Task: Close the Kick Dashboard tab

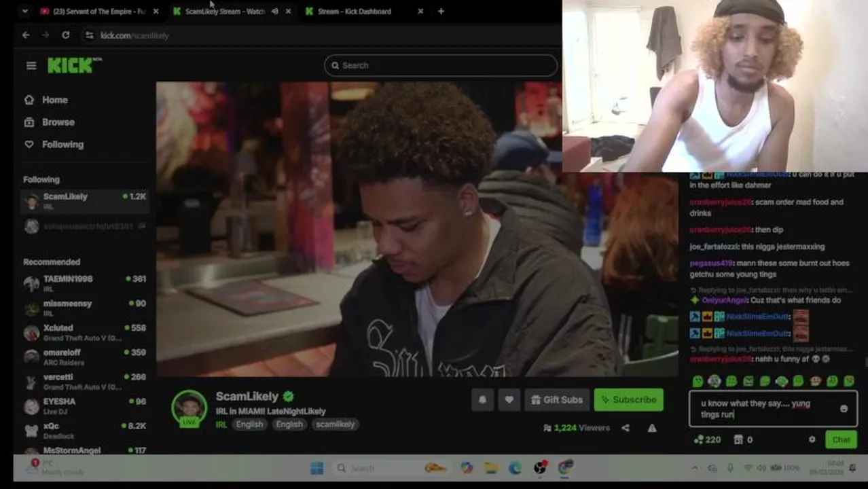Action: click(420, 12)
